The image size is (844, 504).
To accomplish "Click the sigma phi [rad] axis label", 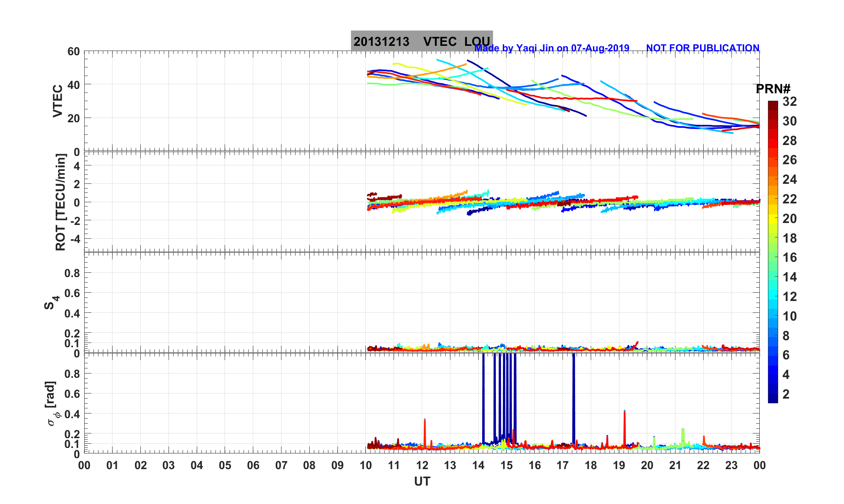I will pyautogui.click(x=53, y=403).
